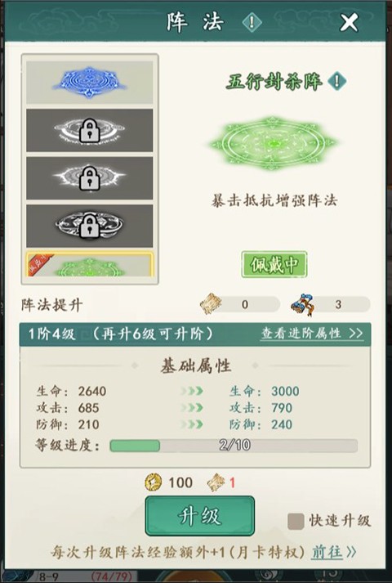
Task: Select the green formation in the list
Action: (90, 265)
